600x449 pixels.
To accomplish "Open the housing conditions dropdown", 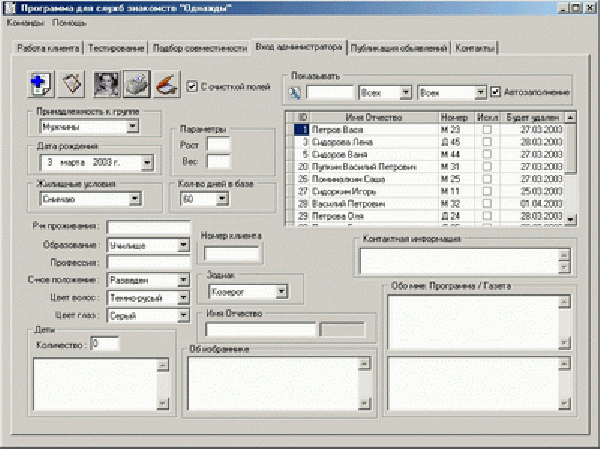I will [x=135, y=199].
